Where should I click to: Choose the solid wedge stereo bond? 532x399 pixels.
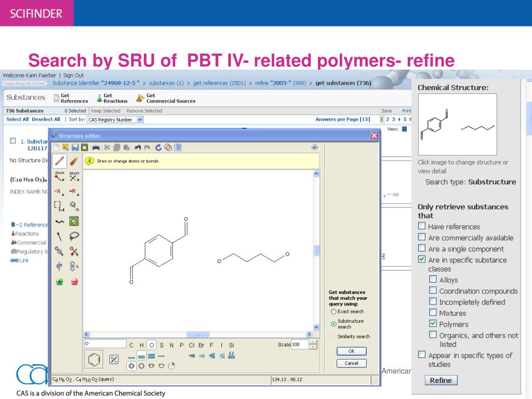(192, 355)
